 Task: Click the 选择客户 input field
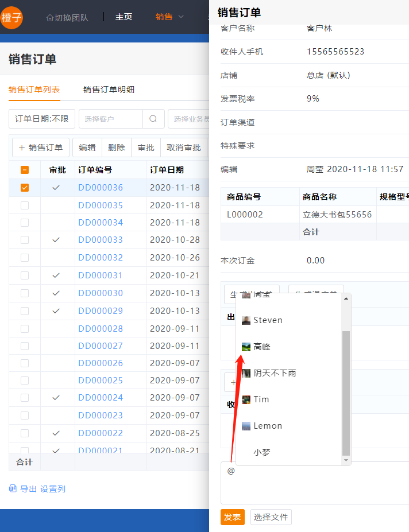point(110,119)
